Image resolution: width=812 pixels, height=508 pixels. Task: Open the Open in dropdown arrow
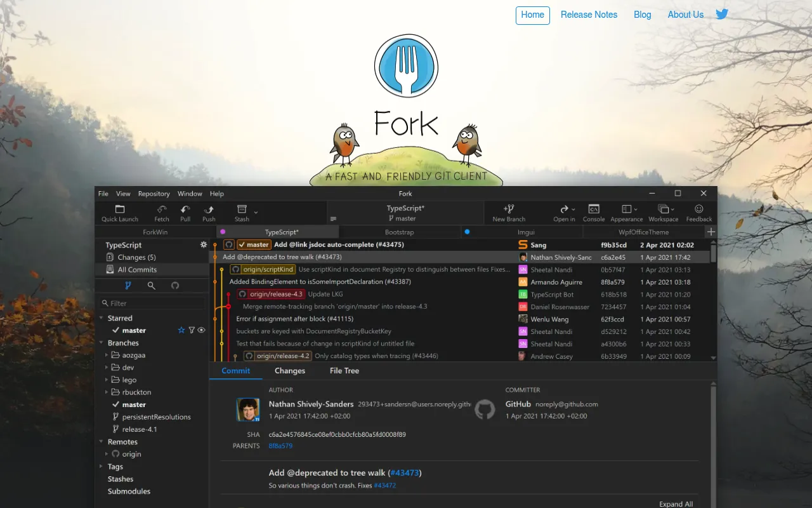tap(573, 209)
